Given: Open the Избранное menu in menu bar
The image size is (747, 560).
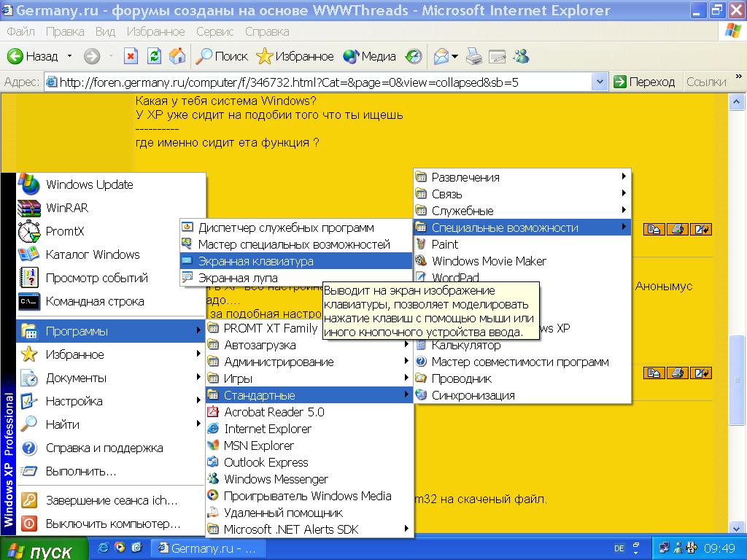Looking at the screenshot, I should (156, 31).
